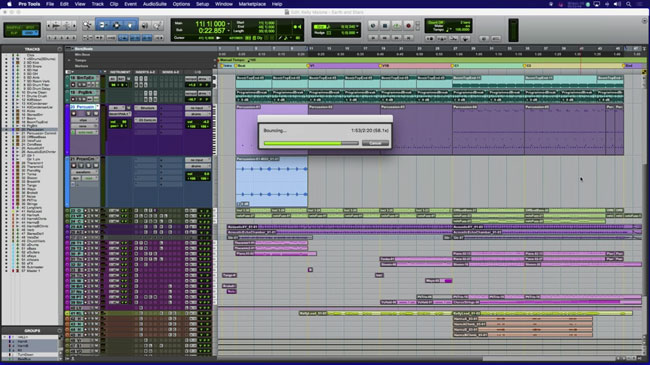
Task: Enable Grid edit mode
Action: pos(30,33)
